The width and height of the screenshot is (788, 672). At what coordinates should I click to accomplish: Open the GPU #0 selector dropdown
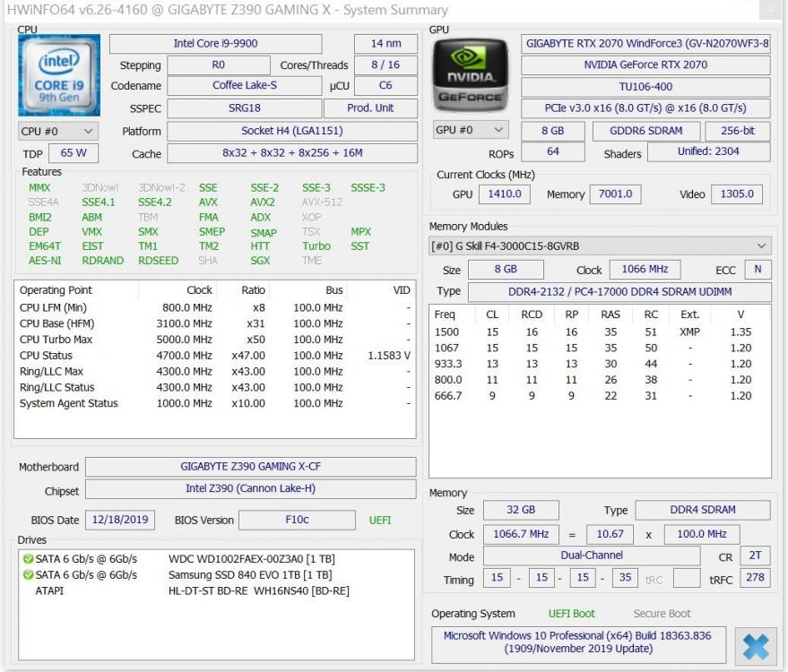pyautogui.click(x=471, y=130)
